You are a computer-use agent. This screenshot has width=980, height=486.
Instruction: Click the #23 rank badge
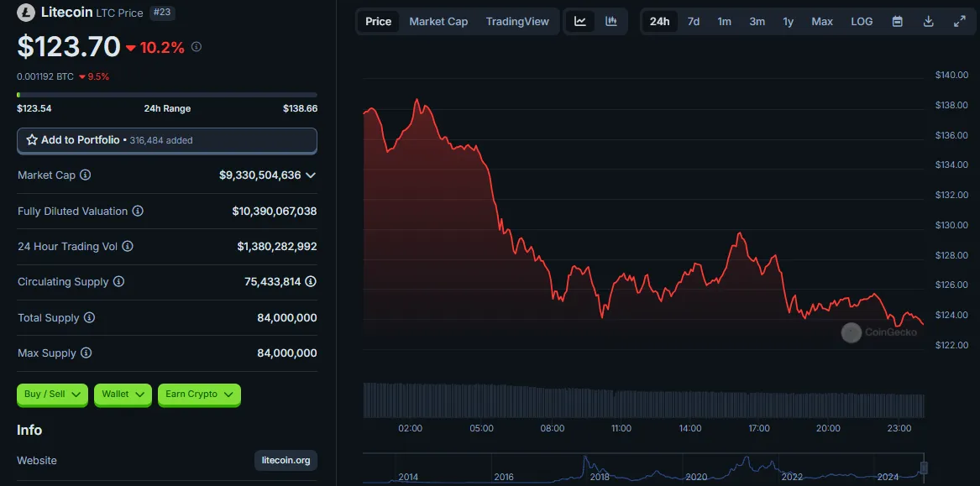[162, 12]
